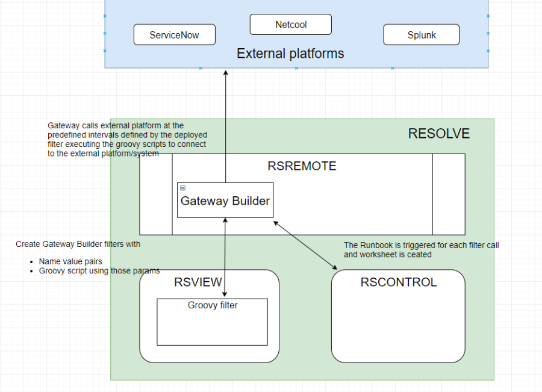The height and width of the screenshot is (392, 542).
Task: Select the Splunk box
Action: 421,35
